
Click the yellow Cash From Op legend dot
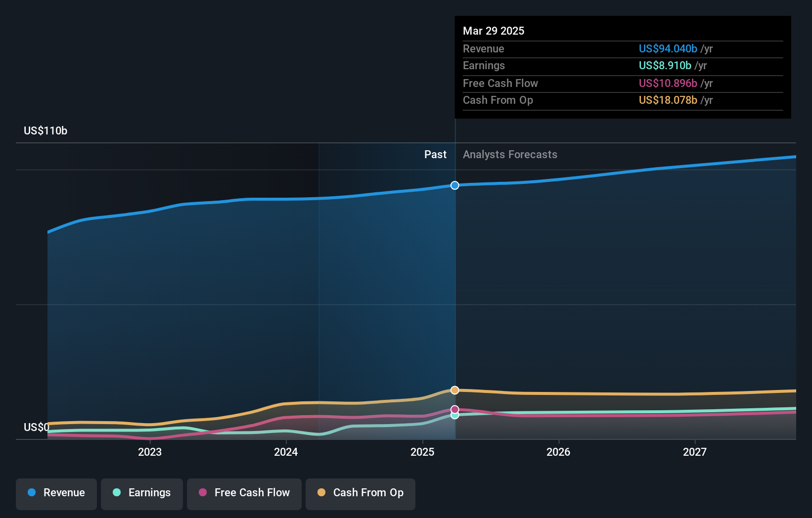pyautogui.click(x=322, y=493)
